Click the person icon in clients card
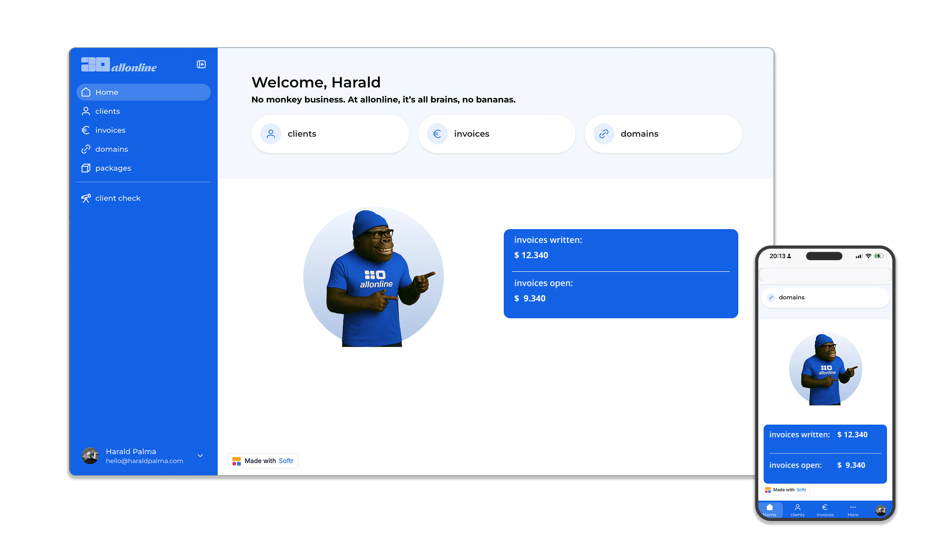Viewport: 948px width, 560px height. tap(271, 134)
